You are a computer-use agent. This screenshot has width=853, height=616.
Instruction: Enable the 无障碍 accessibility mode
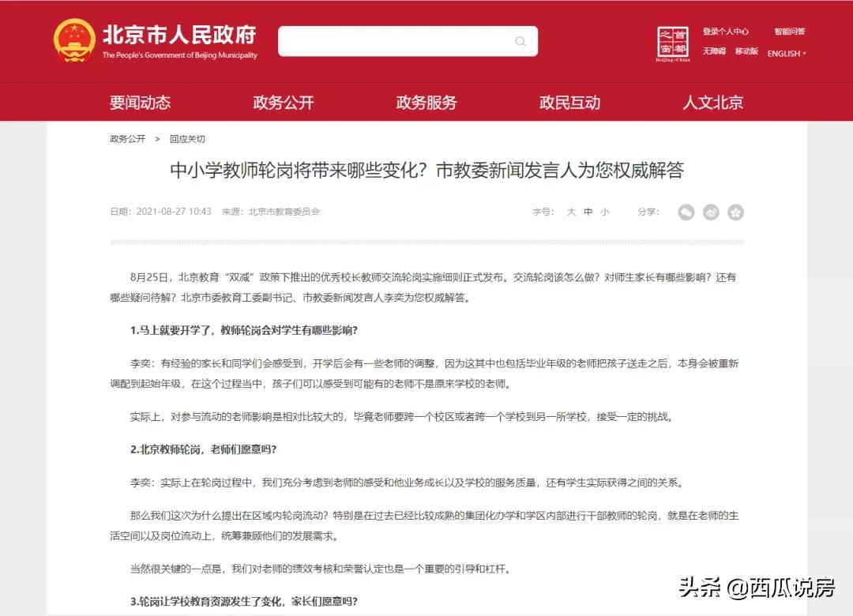713,50
